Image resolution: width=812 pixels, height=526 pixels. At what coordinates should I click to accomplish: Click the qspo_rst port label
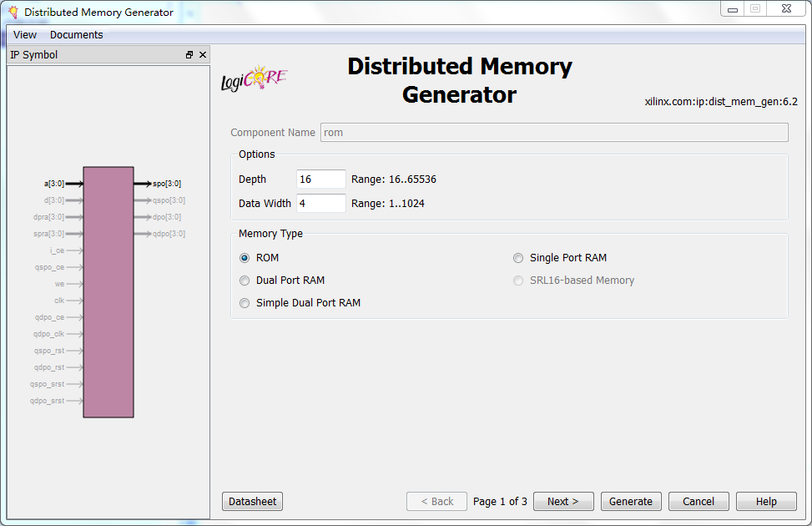click(x=49, y=351)
